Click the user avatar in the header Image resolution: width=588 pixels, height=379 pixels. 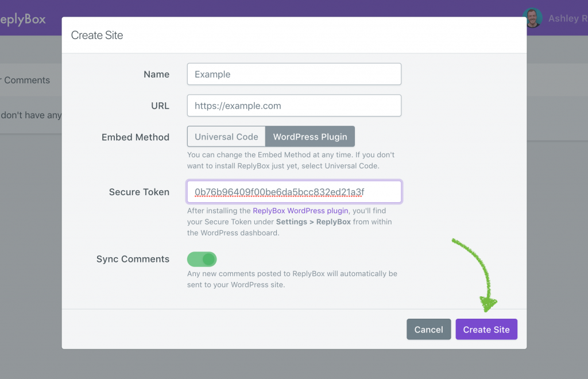[x=532, y=18]
